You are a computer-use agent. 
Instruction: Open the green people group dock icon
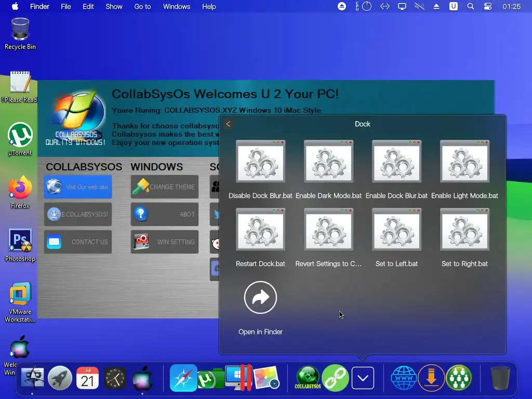pyautogui.click(x=459, y=378)
